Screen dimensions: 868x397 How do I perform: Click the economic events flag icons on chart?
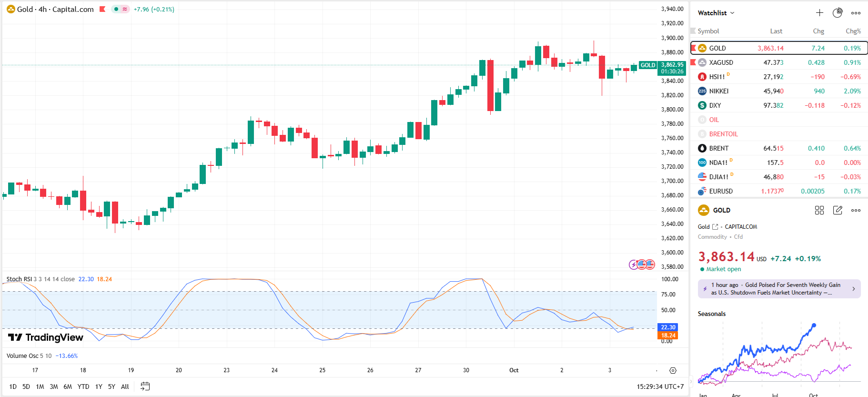(642, 265)
